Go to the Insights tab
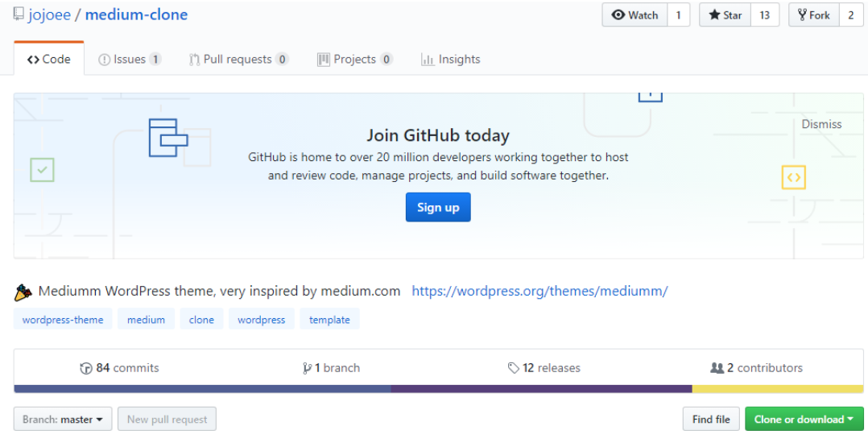 451,60
